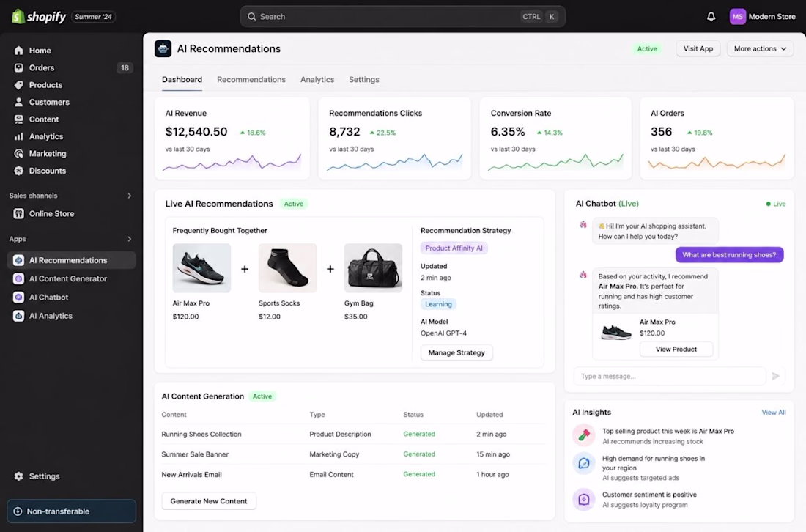Image resolution: width=806 pixels, height=532 pixels.
Task: Click the Shopify logo
Action: [x=39, y=16]
